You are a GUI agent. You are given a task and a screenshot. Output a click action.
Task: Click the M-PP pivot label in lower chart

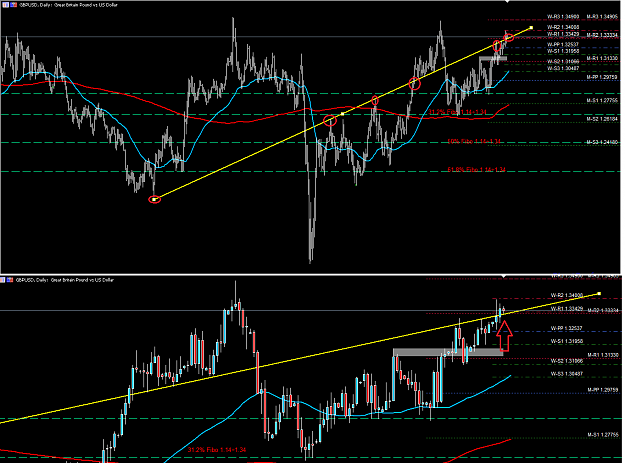click(x=603, y=390)
